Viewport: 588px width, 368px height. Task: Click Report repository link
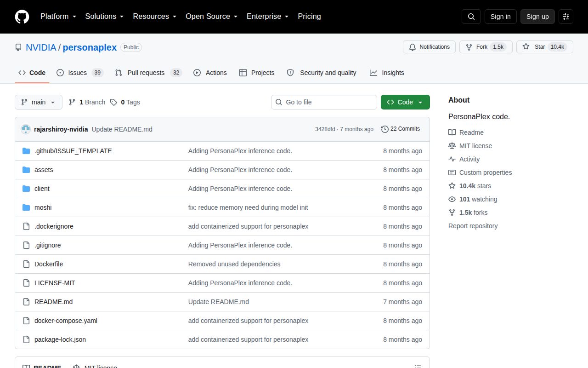(473, 226)
